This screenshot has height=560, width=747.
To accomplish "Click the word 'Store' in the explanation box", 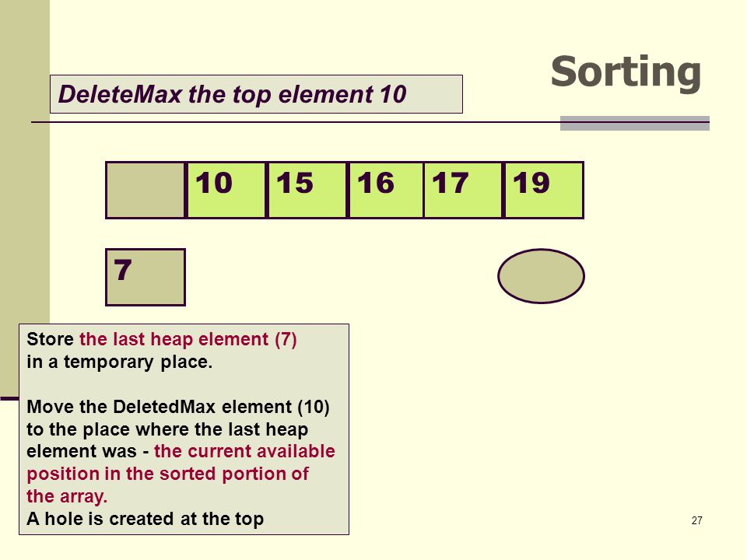I will [x=51, y=340].
